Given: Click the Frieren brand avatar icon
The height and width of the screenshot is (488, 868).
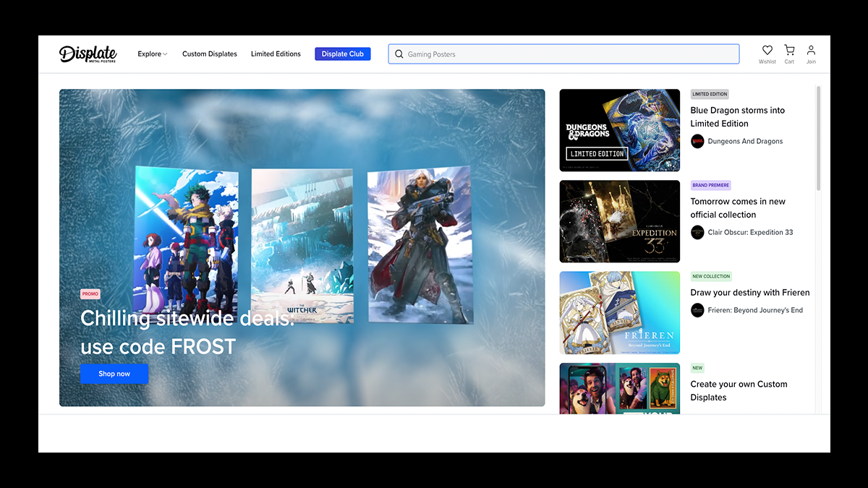Looking at the screenshot, I should coord(697,311).
